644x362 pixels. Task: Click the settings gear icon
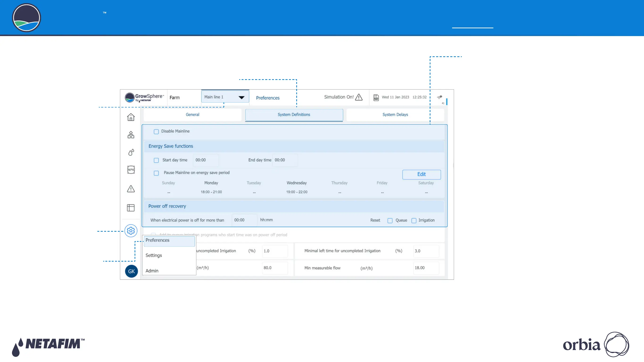[x=131, y=231]
